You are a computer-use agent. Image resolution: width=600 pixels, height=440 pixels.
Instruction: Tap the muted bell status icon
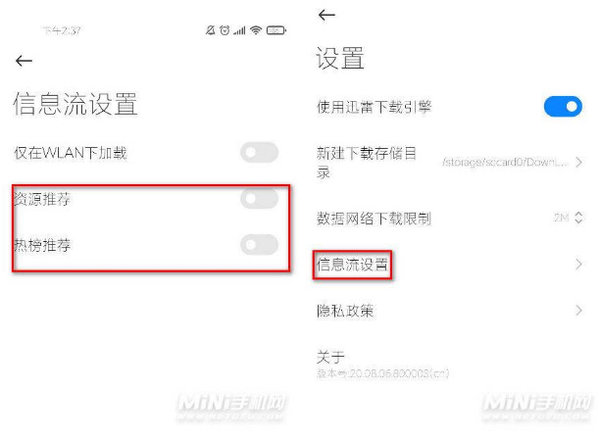pyautogui.click(x=210, y=30)
